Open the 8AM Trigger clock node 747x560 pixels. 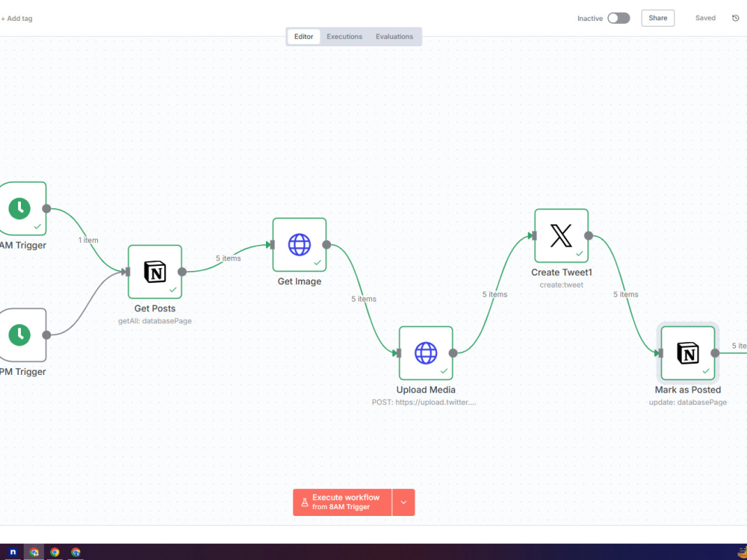(x=22, y=208)
